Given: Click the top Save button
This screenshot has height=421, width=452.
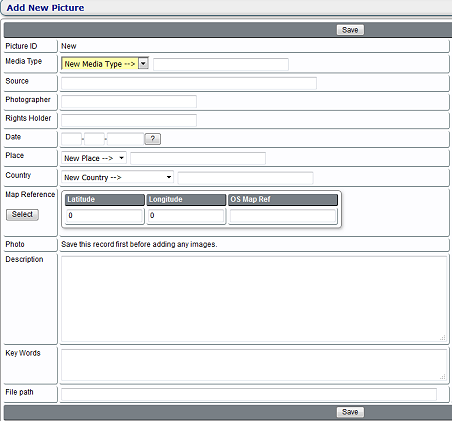Looking at the screenshot, I should tap(350, 30).
